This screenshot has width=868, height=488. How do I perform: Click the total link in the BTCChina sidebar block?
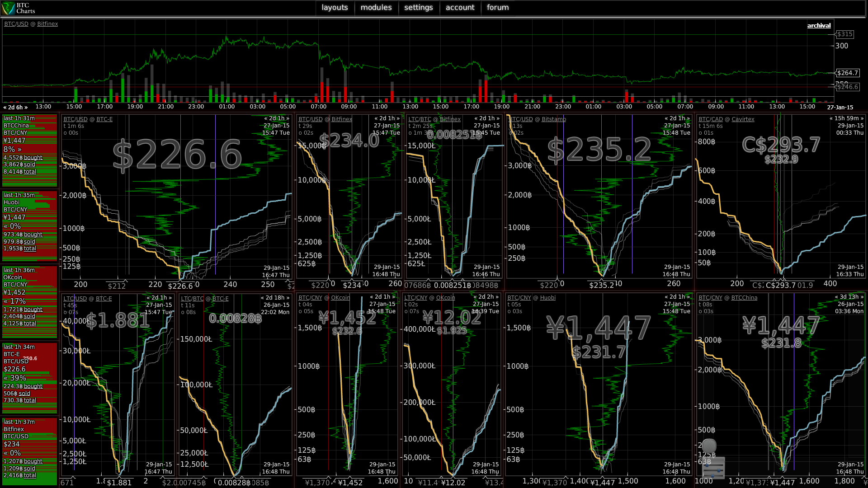pyautogui.click(x=30, y=172)
